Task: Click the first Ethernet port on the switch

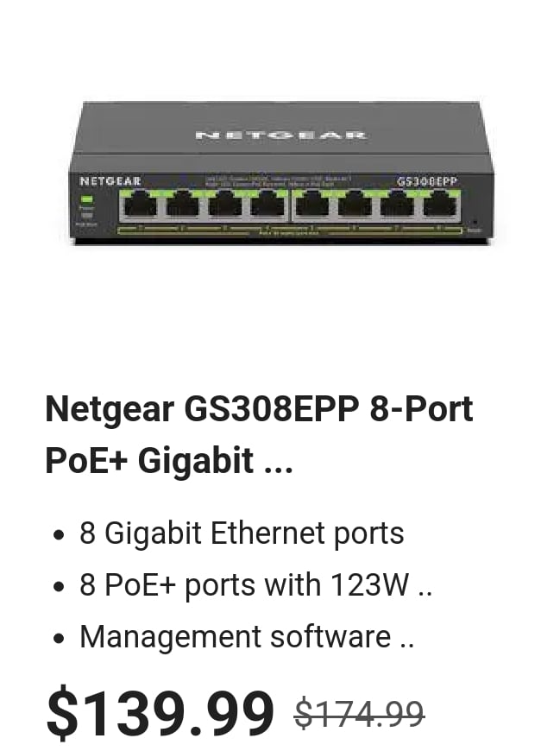Action: (141, 205)
